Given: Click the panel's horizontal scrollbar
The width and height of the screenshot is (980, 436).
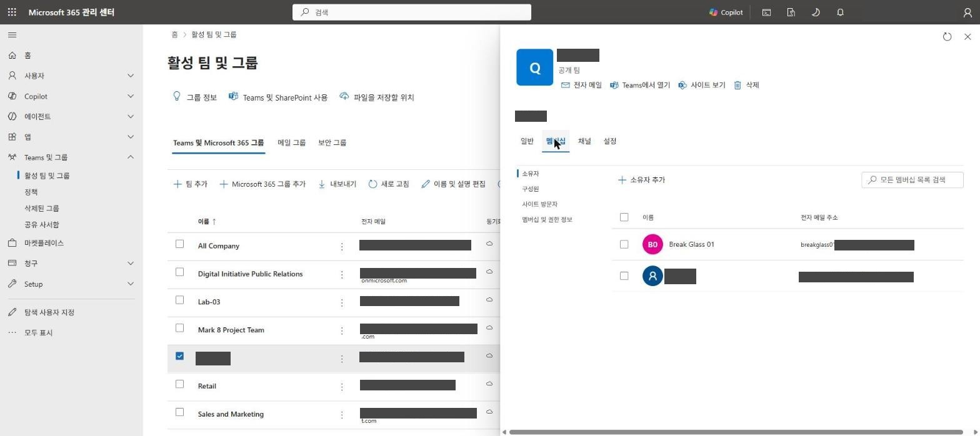Looking at the screenshot, I should (x=736, y=432).
